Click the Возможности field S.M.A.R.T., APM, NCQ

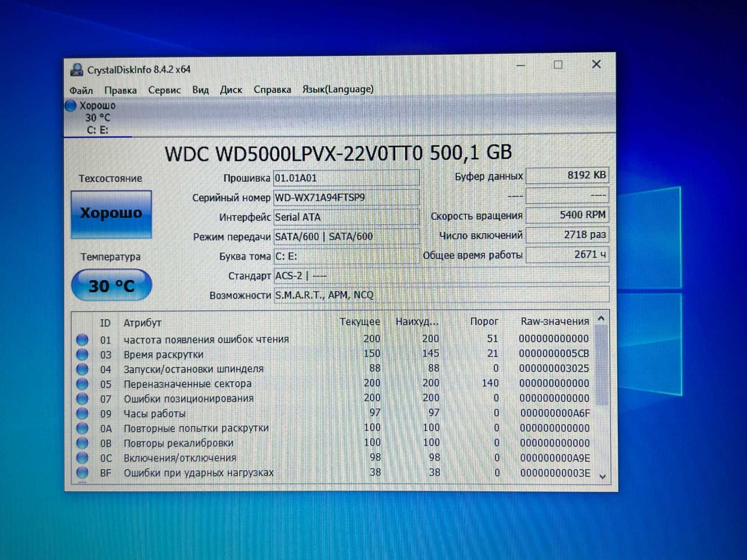441,295
